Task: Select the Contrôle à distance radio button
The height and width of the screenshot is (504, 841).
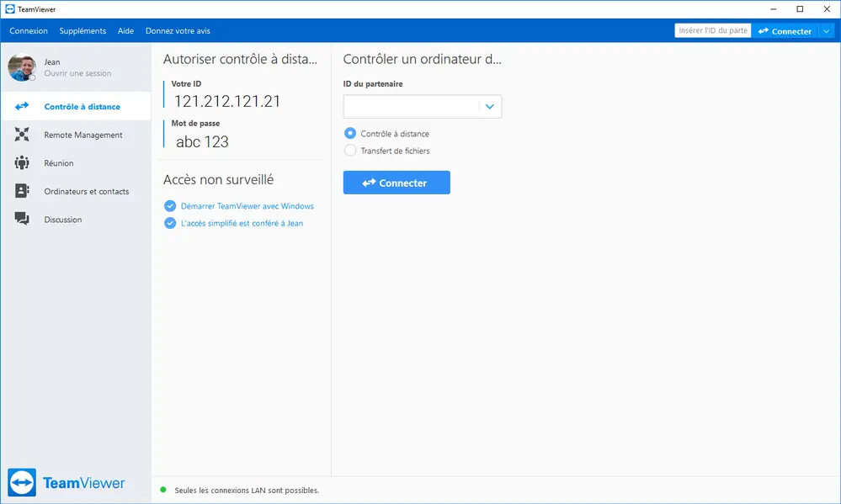Action: [x=350, y=133]
